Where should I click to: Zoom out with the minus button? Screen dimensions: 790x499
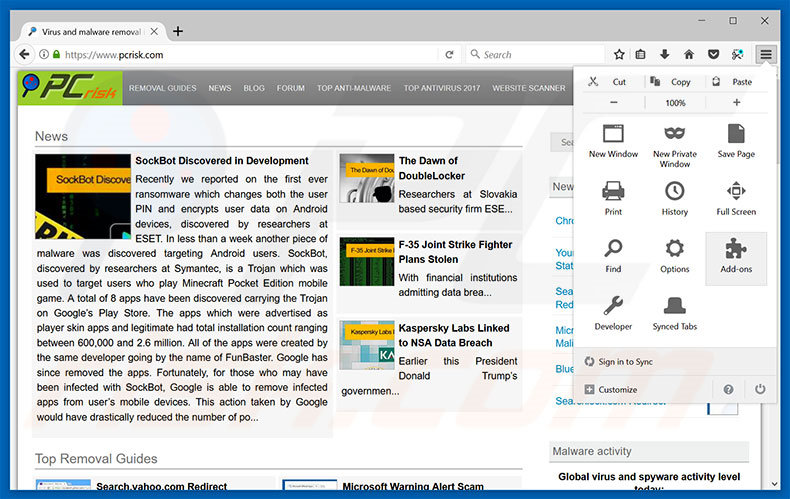(613, 102)
